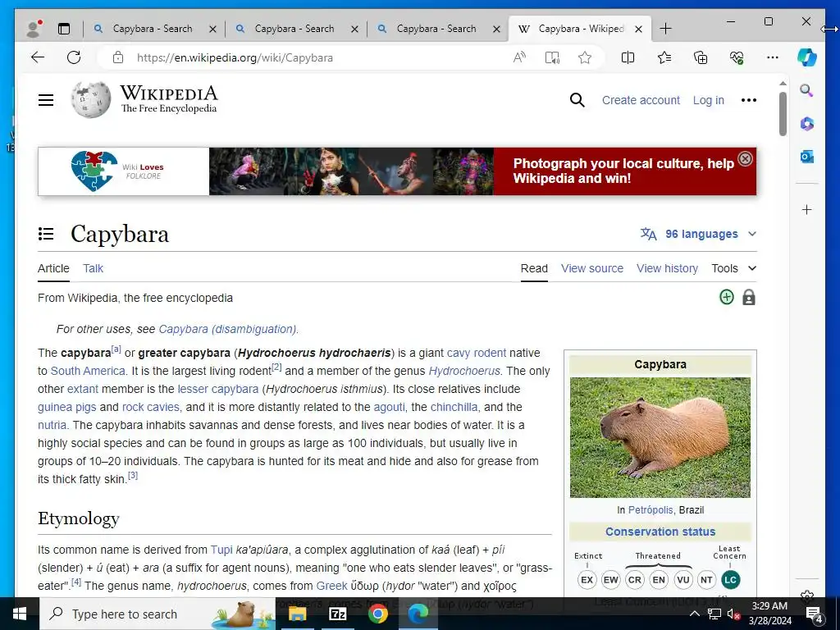The height and width of the screenshot is (630, 840).
Task: Open the Favorites list icon
Action: 664,57
